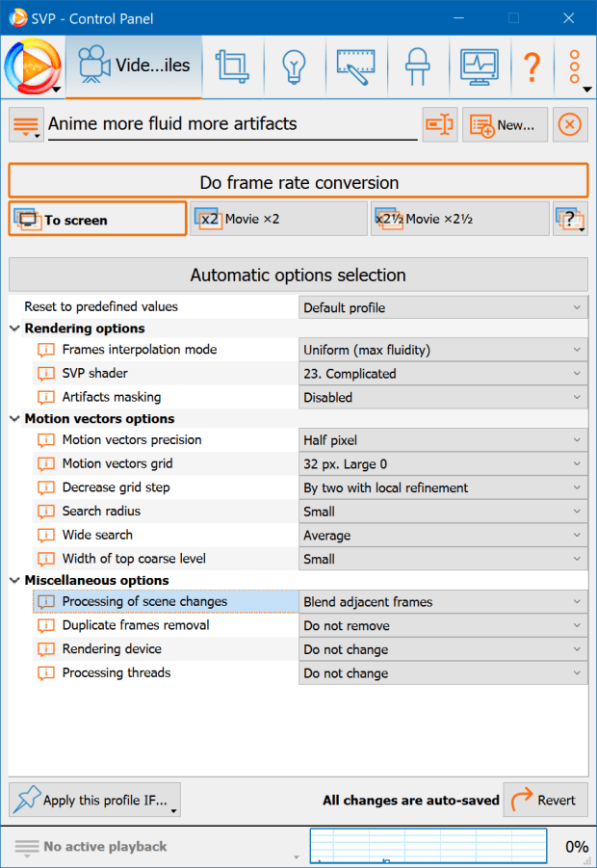Create a profile with the New... button
Screen dimensions: 597x868
[505, 124]
